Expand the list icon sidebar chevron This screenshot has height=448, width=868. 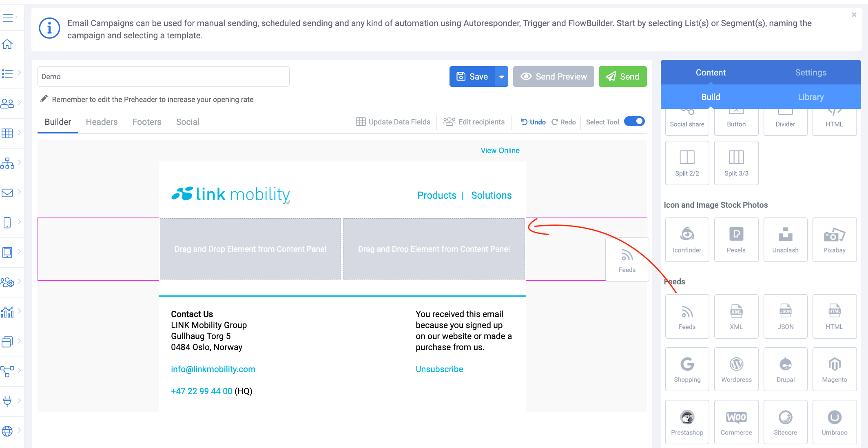pyautogui.click(x=19, y=73)
